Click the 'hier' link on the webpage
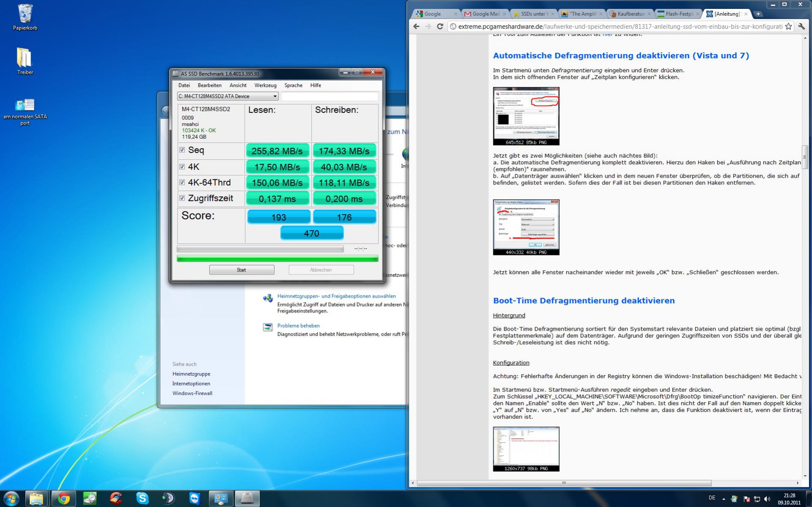Viewport: 812px width, 507px height. [607, 35]
